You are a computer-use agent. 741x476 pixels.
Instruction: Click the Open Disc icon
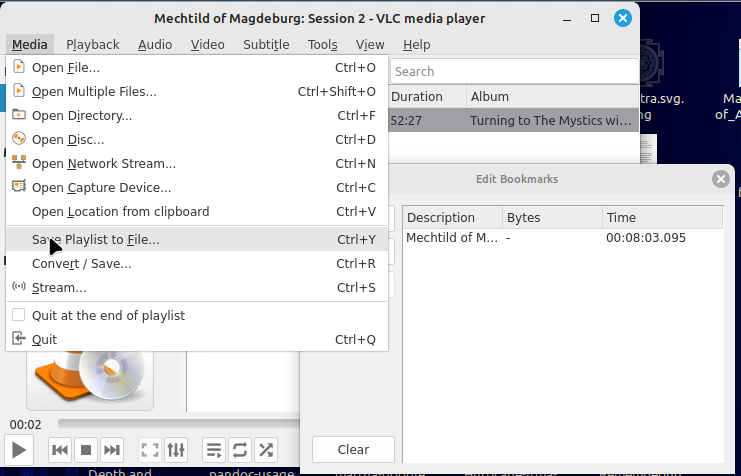pyautogui.click(x=19, y=139)
